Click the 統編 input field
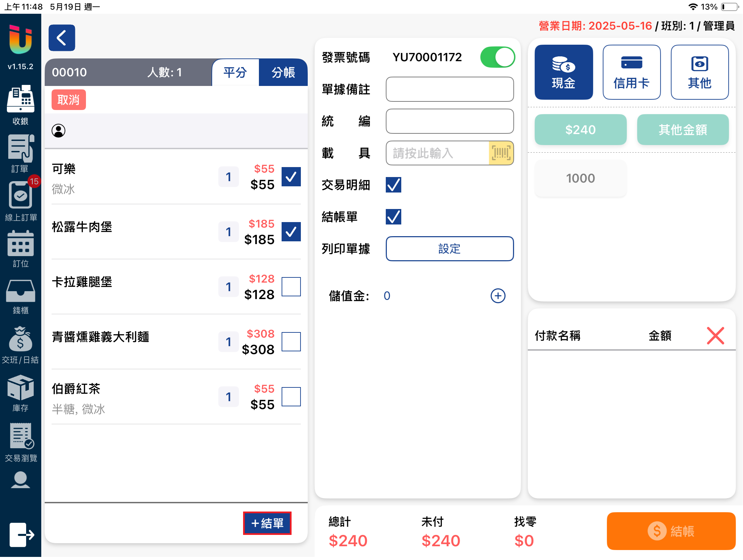The height and width of the screenshot is (560, 743). point(449,121)
